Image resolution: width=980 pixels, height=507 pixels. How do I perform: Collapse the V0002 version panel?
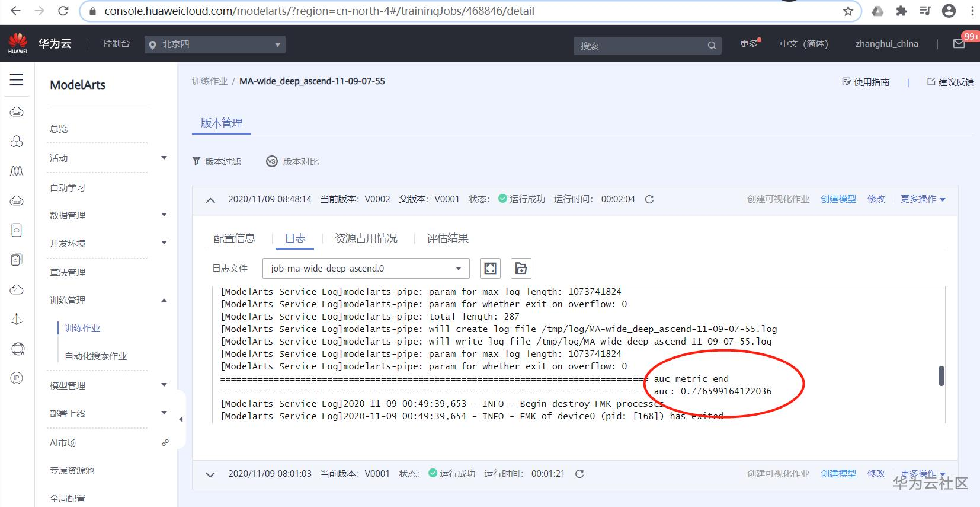click(x=210, y=200)
